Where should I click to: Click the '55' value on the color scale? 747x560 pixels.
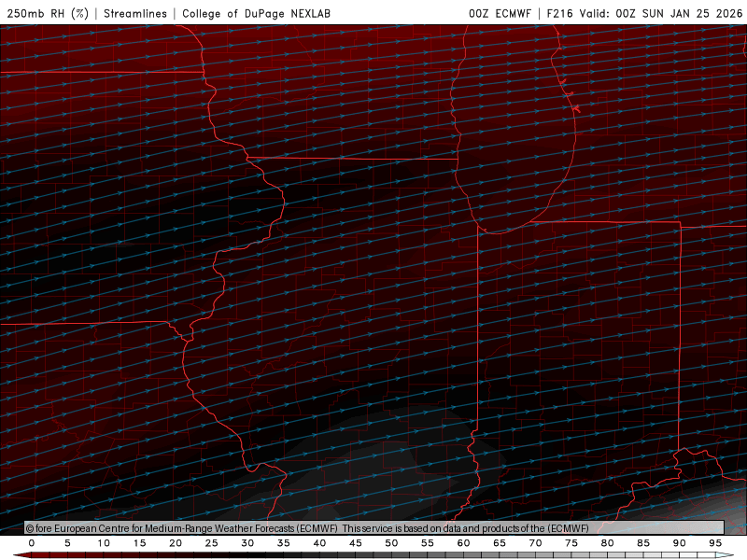(x=428, y=543)
